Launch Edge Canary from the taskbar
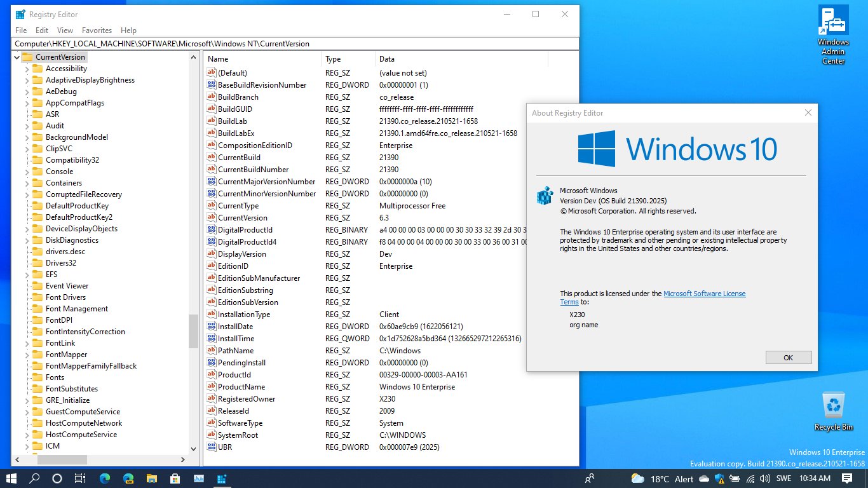Image resolution: width=868 pixels, height=488 pixels. pos(128,478)
